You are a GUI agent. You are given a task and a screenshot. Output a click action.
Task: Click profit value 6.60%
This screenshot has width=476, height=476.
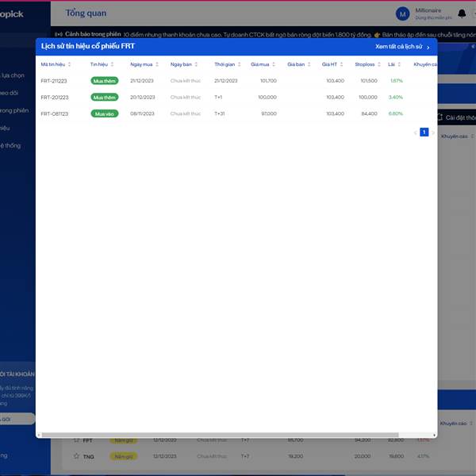(396, 113)
